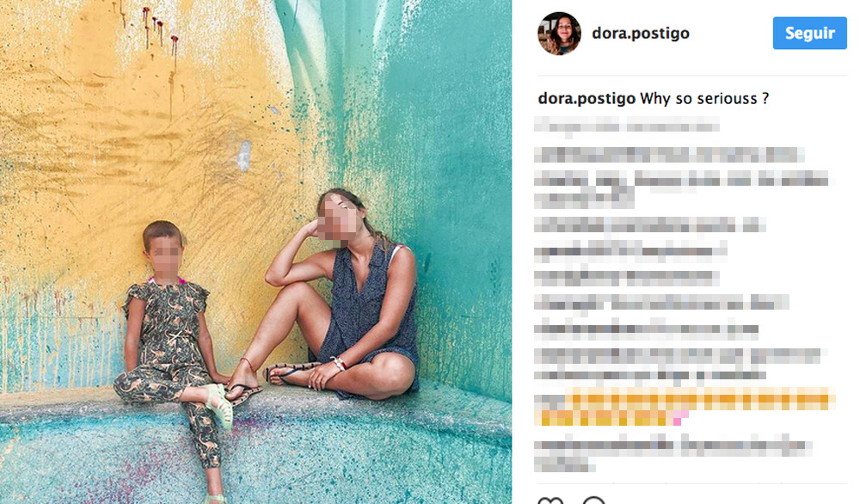Click the bracelet on the woman's wrist

(x=338, y=362)
